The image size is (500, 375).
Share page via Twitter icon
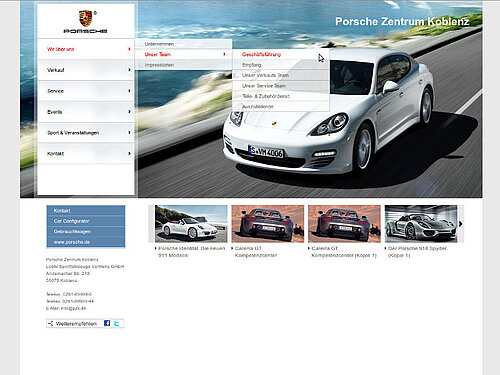(117, 323)
